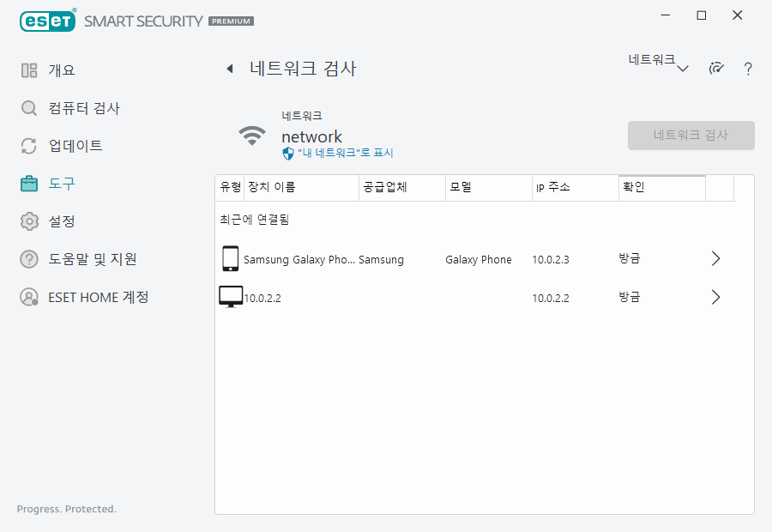
Task: Click the computer monitor device icon
Action: (x=231, y=297)
